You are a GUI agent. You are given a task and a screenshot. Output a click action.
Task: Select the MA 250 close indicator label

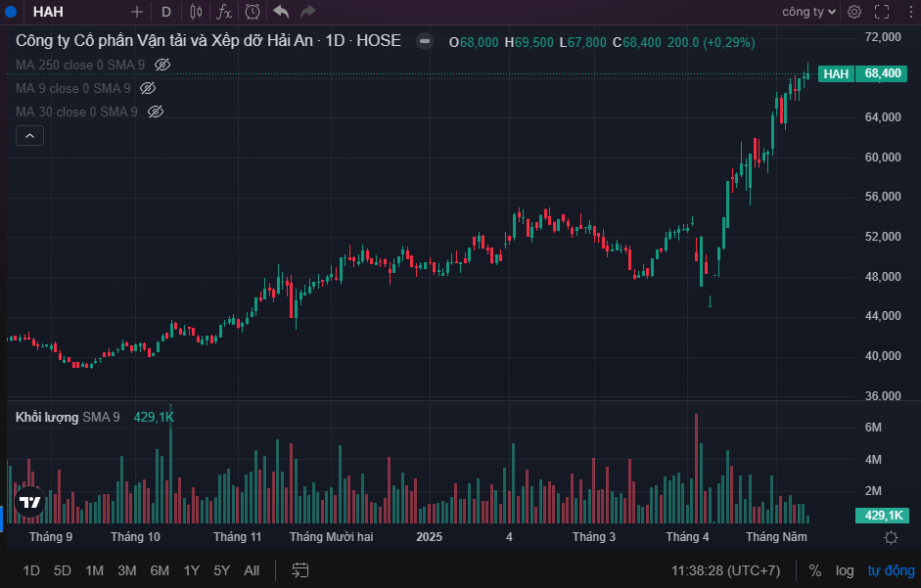80,65
